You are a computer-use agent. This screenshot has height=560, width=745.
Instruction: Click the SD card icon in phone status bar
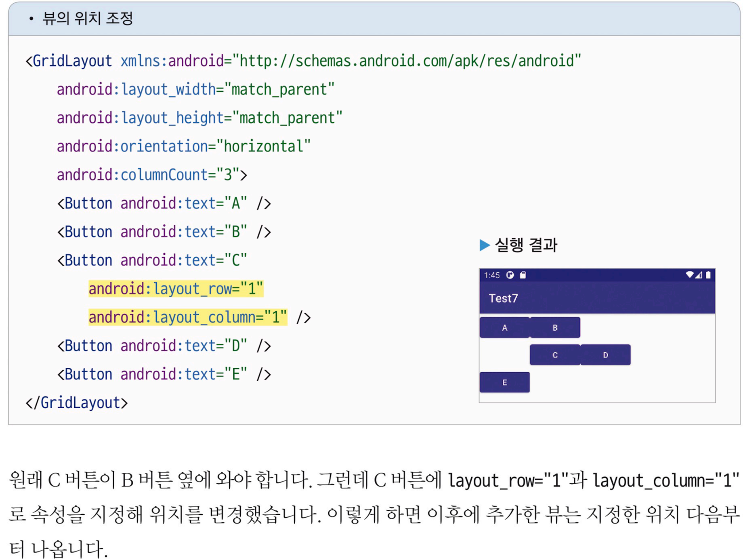(523, 275)
